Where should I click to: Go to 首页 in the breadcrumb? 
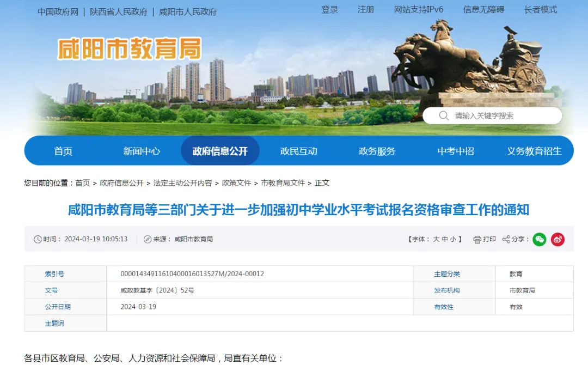[83, 183]
